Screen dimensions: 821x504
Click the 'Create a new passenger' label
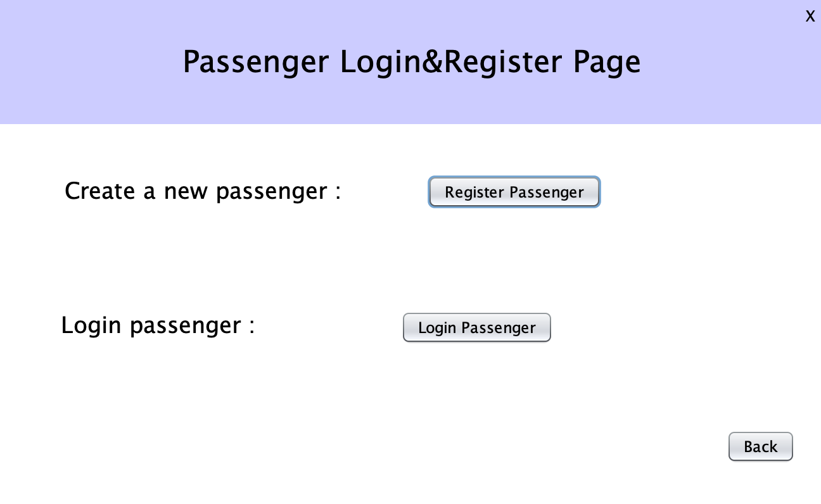point(201,191)
